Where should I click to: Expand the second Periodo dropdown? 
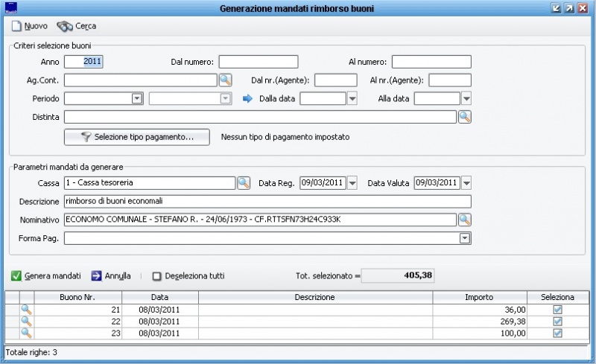226,99
